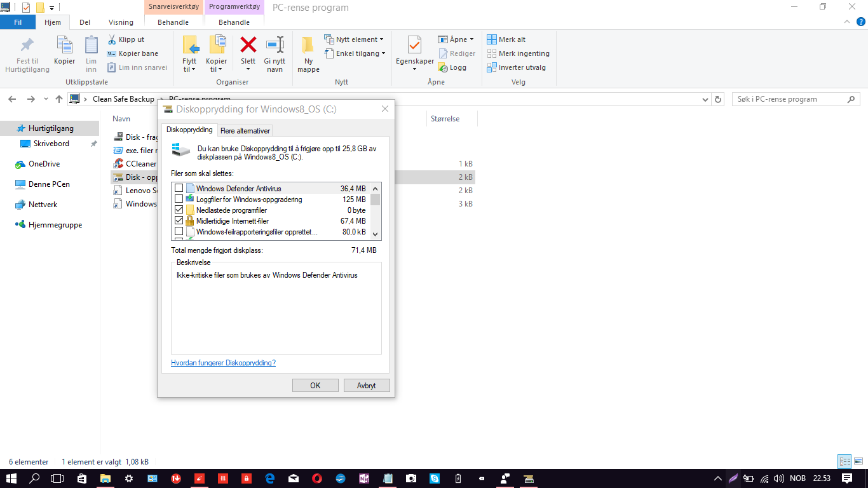This screenshot has width=868, height=488.
Task: Open Skype from the taskbar
Action: click(434, 478)
